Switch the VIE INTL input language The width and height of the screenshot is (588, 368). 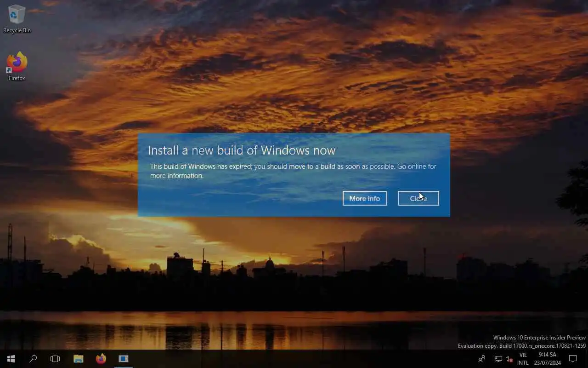coord(523,359)
